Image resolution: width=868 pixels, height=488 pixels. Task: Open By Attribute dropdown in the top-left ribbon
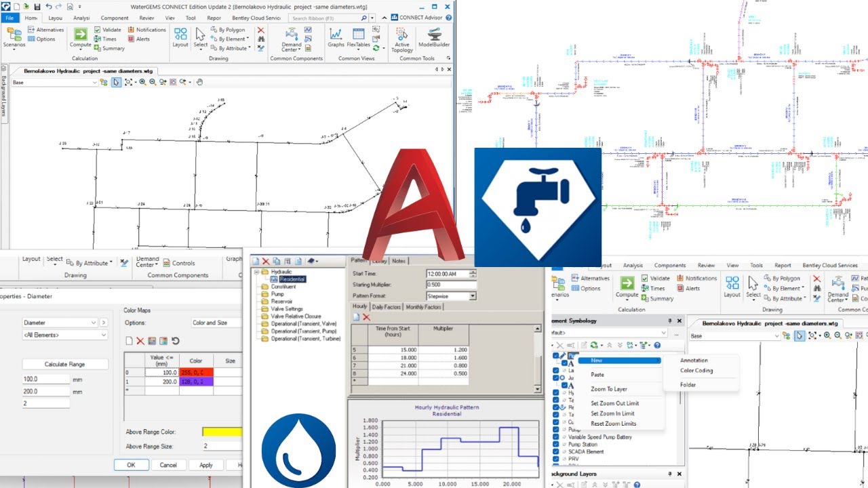click(x=231, y=48)
